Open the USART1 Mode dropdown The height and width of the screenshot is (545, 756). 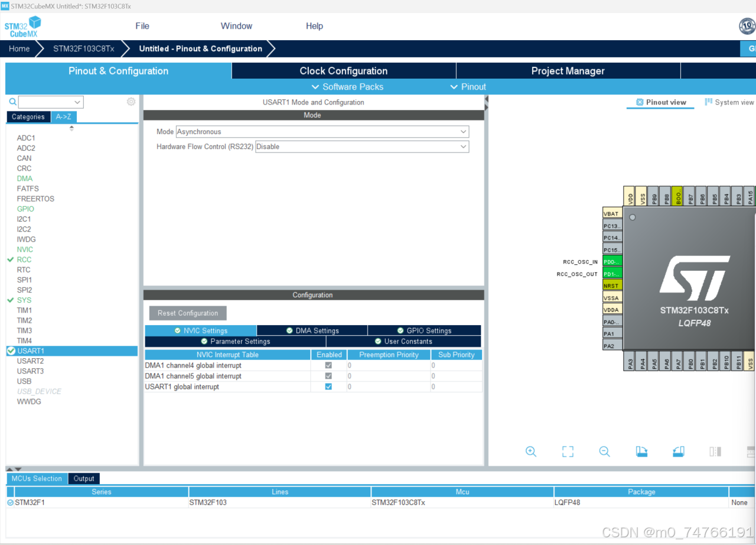(322, 132)
